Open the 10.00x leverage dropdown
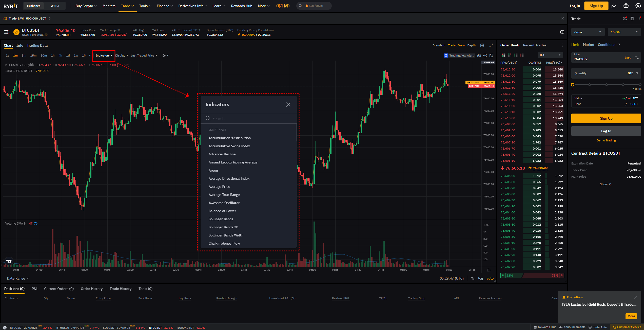The width and height of the screenshot is (644, 330). 624,32
